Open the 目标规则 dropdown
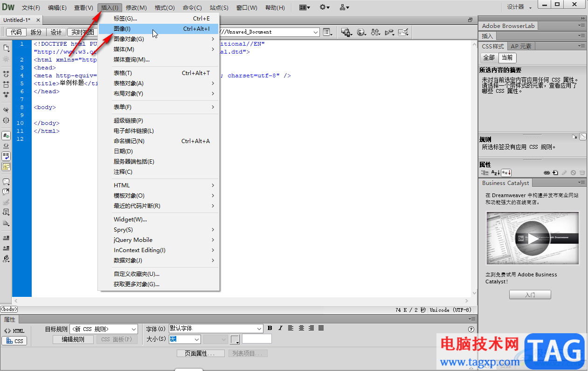The height and width of the screenshot is (371, 588). 104,329
